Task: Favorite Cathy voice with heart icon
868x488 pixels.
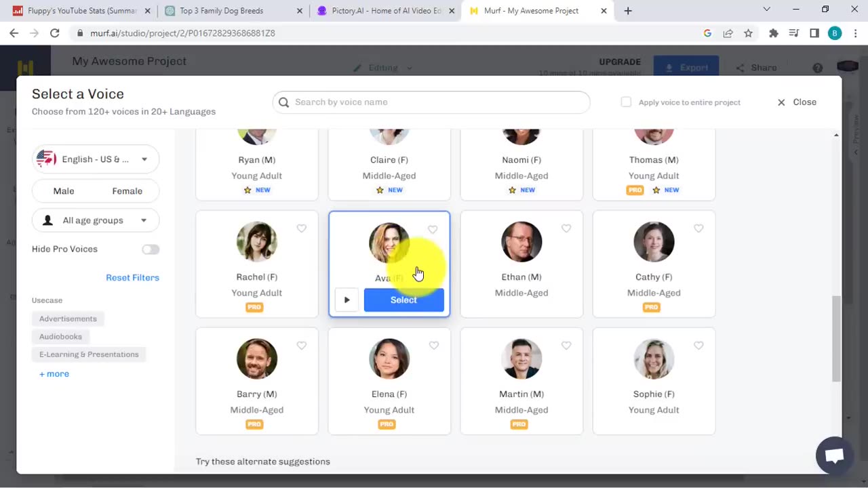Action: pos(698,229)
